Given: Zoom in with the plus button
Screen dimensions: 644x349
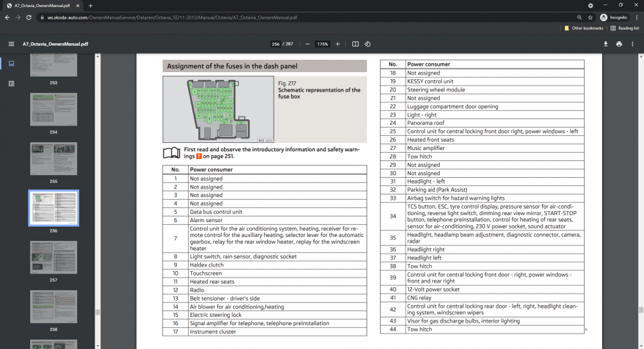Looking at the screenshot, I should coord(337,44).
